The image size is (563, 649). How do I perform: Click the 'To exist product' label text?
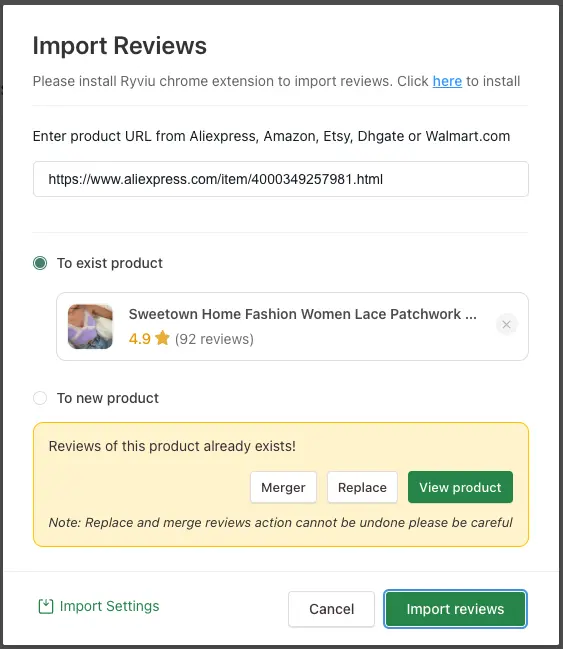110,263
